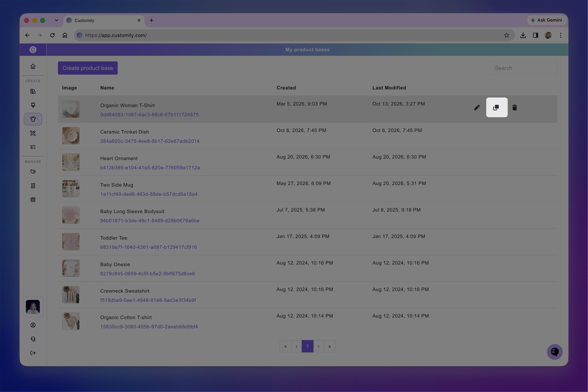Click the Customily logo in top-left corner
The height and width of the screenshot is (392, 588).
click(33, 50)
